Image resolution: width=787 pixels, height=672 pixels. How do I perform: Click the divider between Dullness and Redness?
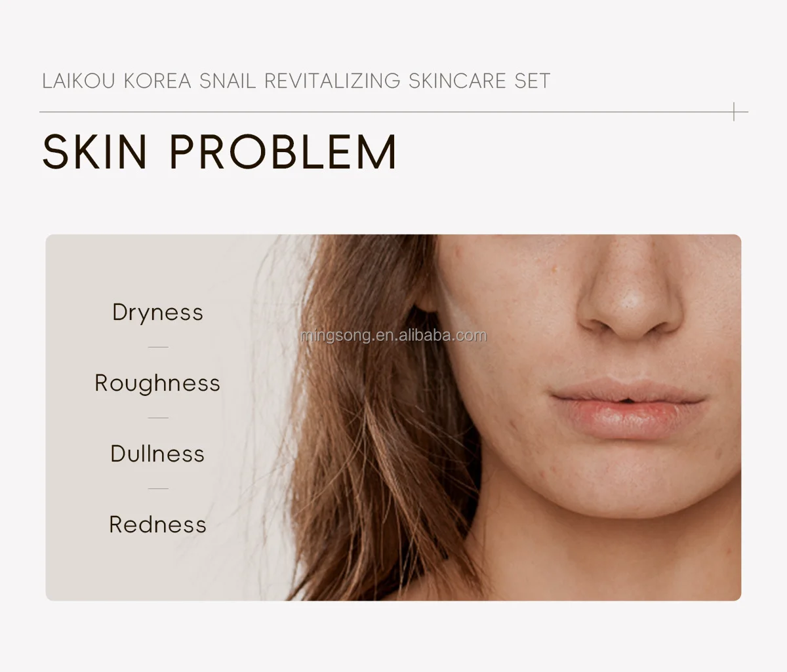pyautogui.click(x=158, y=488)
